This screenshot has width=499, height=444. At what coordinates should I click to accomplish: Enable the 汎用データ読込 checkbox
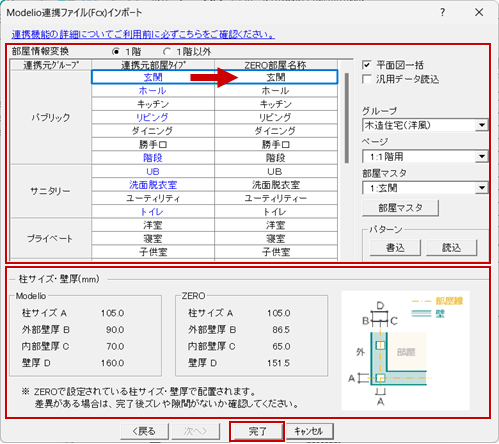[x=367, y=79]
